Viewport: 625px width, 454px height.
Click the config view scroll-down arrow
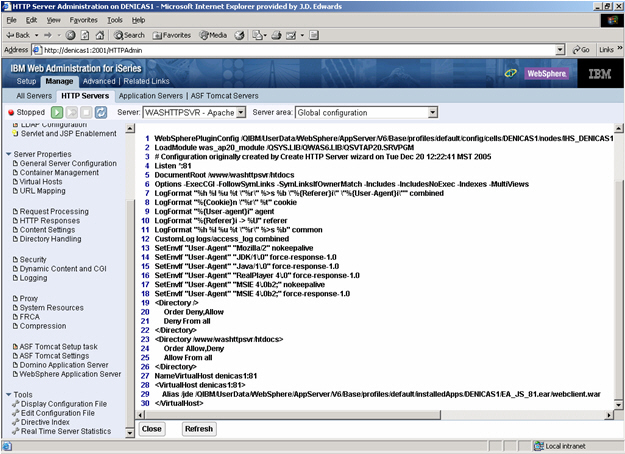[x=619, y=405]
